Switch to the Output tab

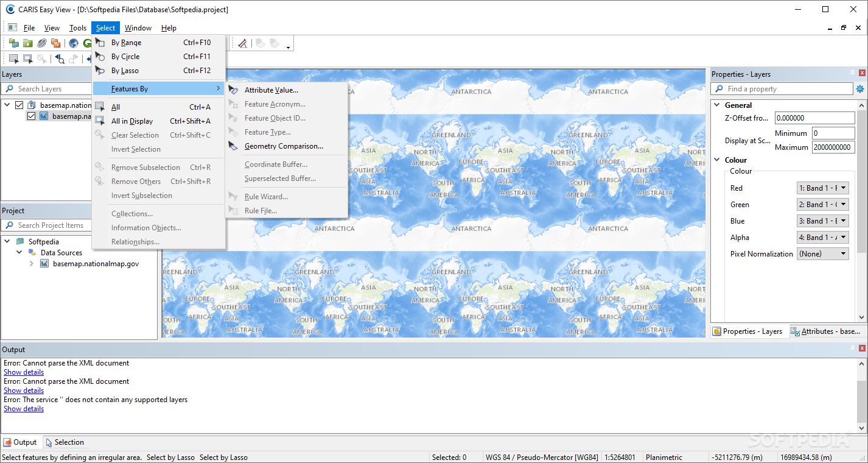click(20, 442)
